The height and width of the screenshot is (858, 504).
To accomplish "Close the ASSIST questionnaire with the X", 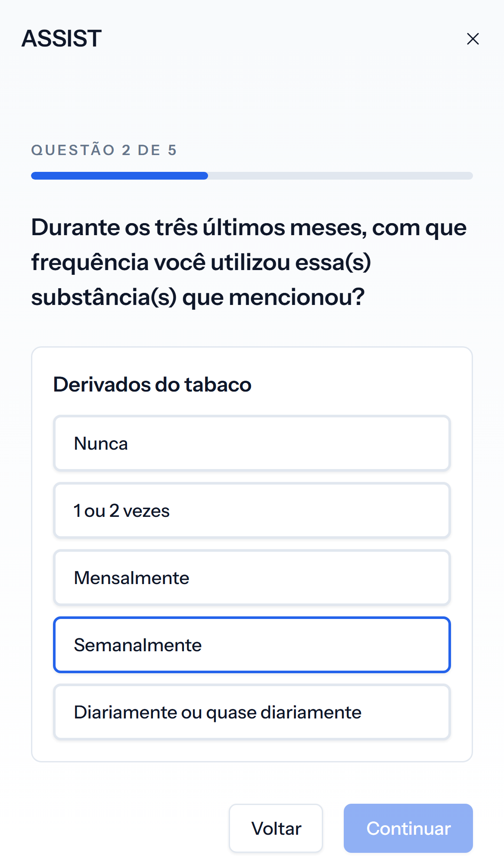I will pos(473,39).
